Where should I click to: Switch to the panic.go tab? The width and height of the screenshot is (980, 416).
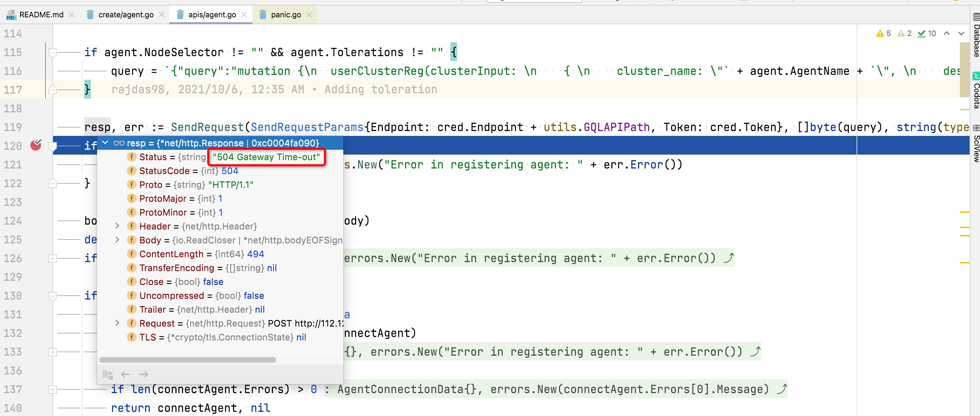coord(285,15)
